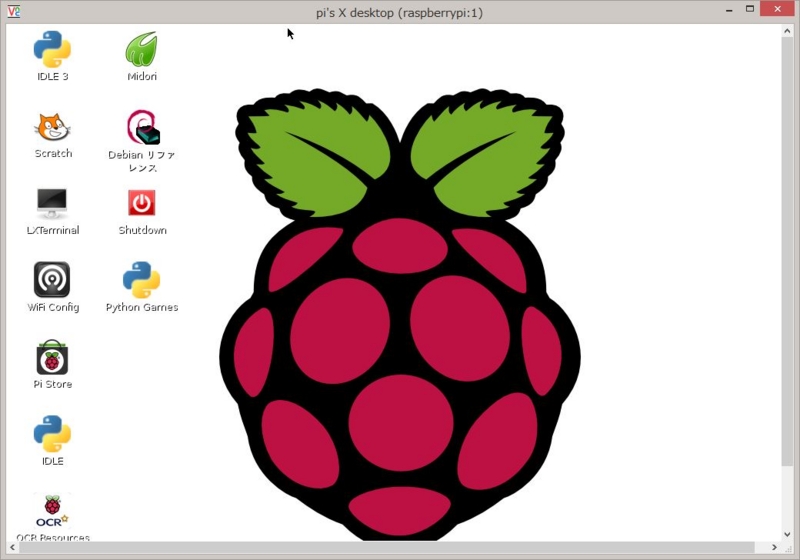Open the Pi Store bag icon
Viewport: 800px width, 560px height.
[x=52, y=357]
